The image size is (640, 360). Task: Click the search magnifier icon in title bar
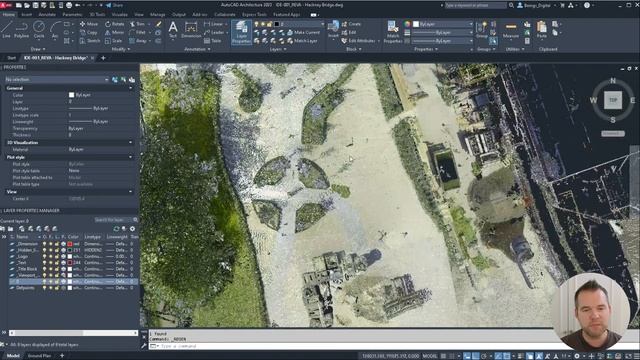[511, 5]
